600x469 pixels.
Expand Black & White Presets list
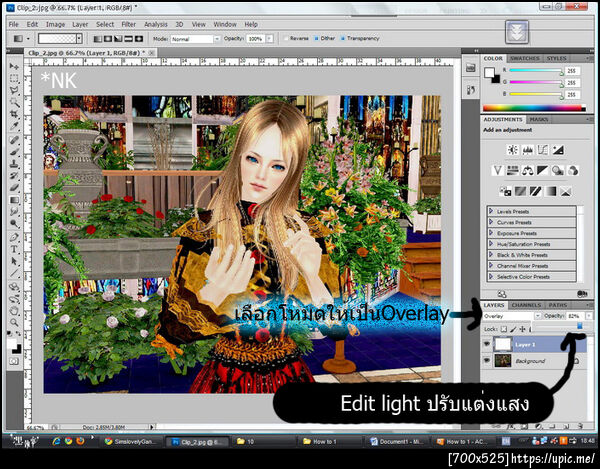click(x=491, y=255)
